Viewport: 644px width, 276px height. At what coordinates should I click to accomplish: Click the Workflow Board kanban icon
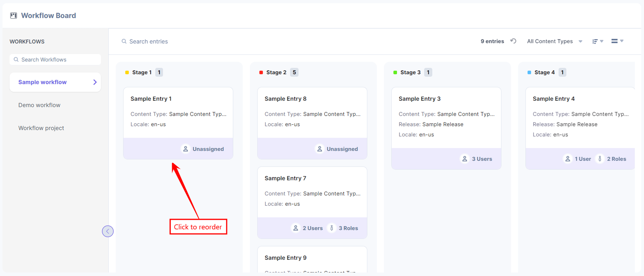pos(13,15)
